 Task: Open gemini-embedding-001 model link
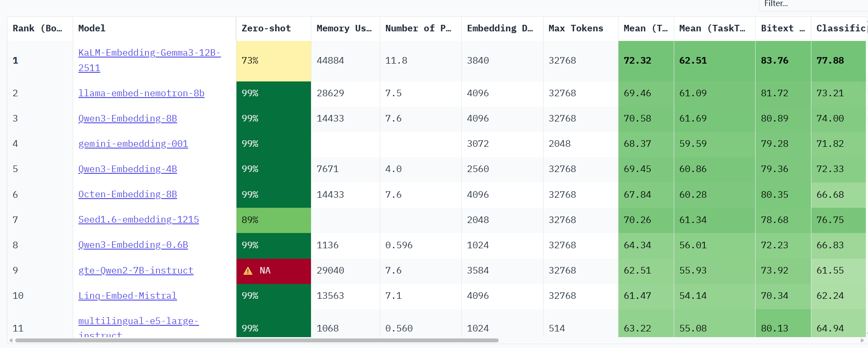pos(133,144)
